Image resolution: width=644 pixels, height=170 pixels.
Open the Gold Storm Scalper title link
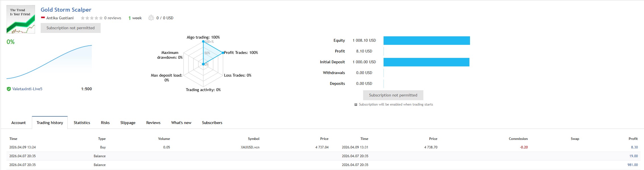click(x=66, y=10)
